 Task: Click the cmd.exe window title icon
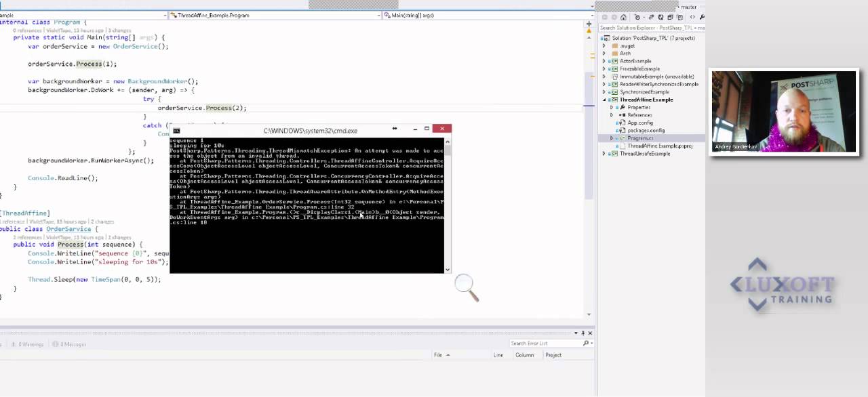(176, 131)
